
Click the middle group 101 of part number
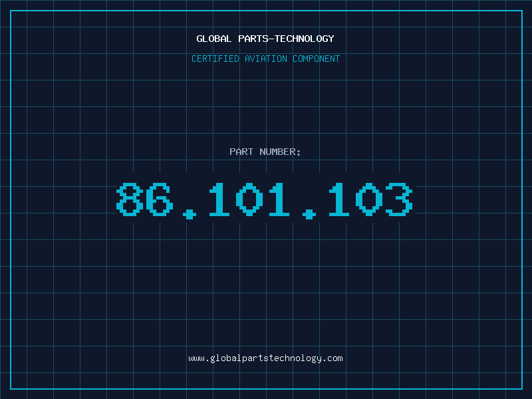(250, 199)
